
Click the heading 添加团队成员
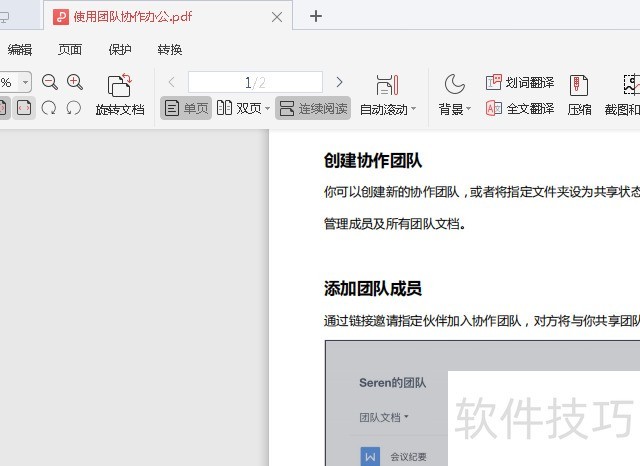pyautogui.click(x=373, y=288)
